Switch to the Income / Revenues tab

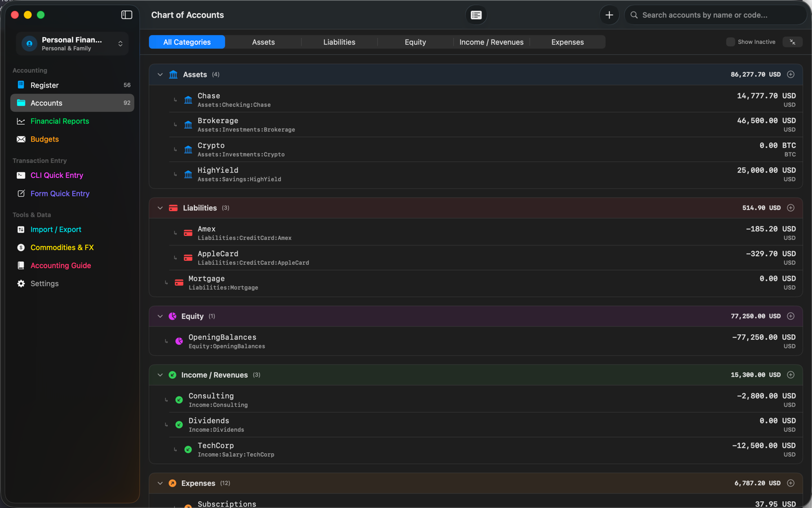pos(492,42)
